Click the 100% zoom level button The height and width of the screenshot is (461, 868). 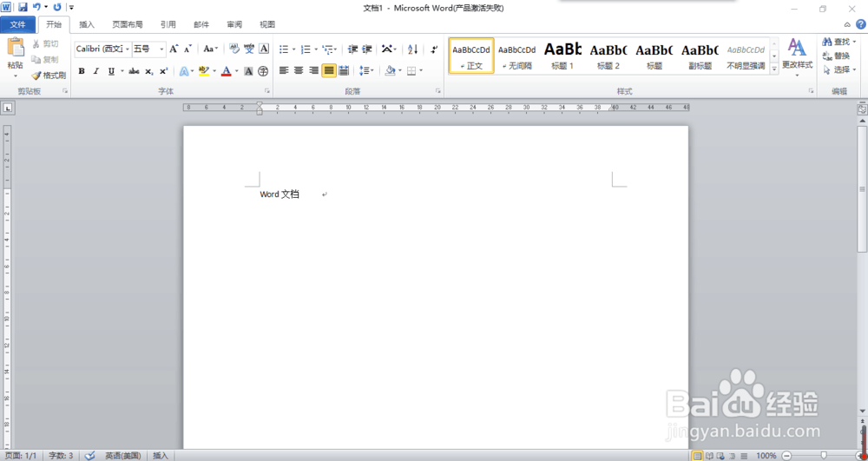click(766, 456)
